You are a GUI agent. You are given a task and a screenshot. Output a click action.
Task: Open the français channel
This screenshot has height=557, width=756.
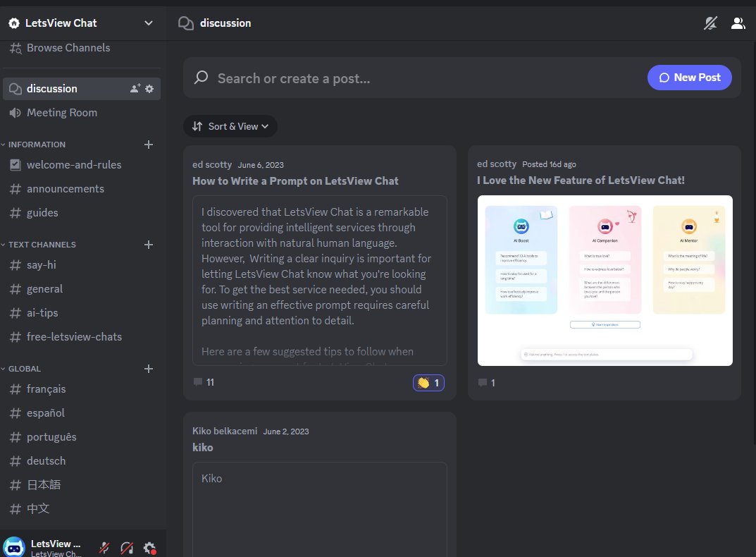coord(82,389)
